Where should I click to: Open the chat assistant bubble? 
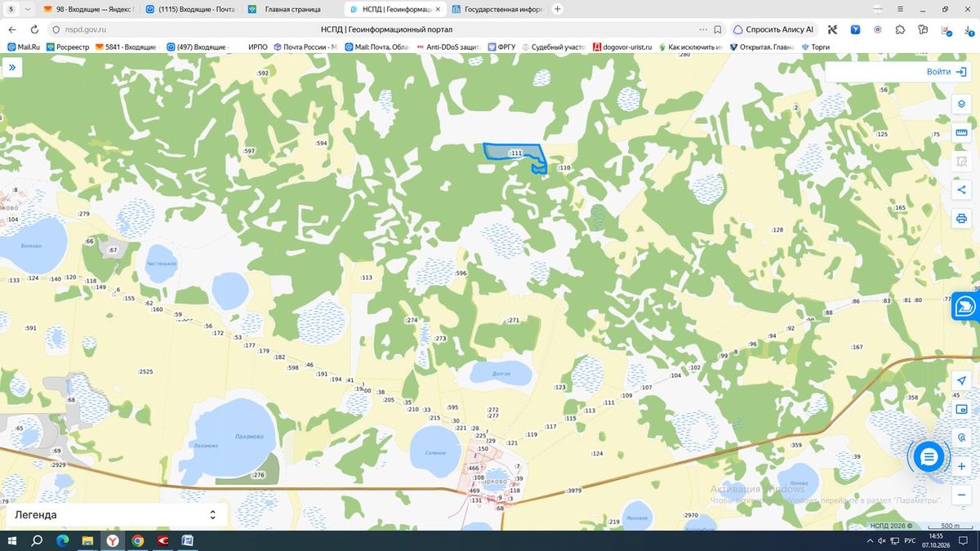click(928, 457)
